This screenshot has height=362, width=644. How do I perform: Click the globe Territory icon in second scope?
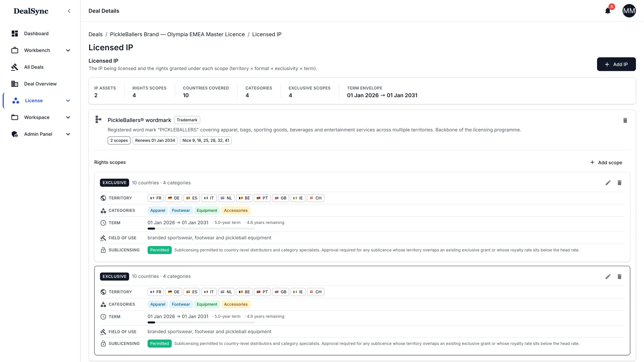coord(103,292)
